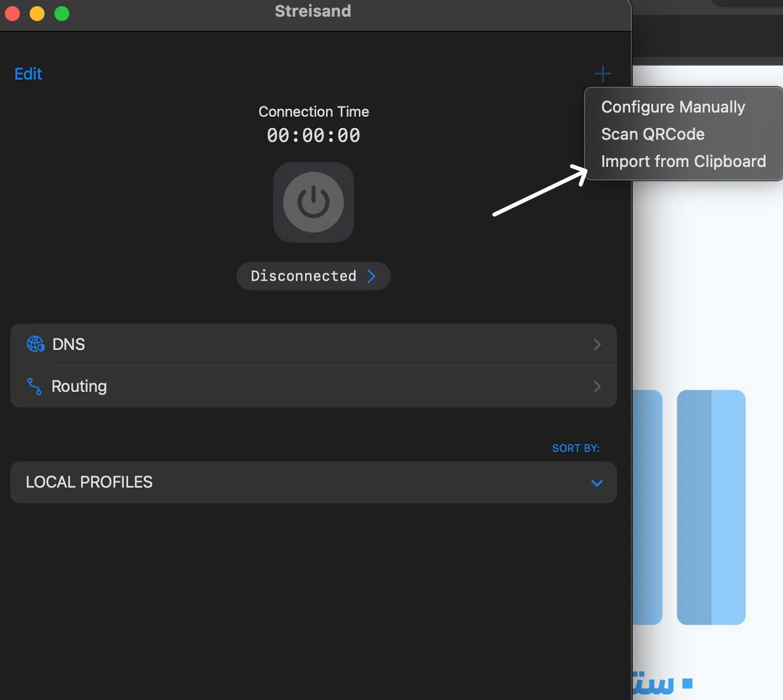
Task: Collapse the LOCAL PROFILES section
Action: 596,483
